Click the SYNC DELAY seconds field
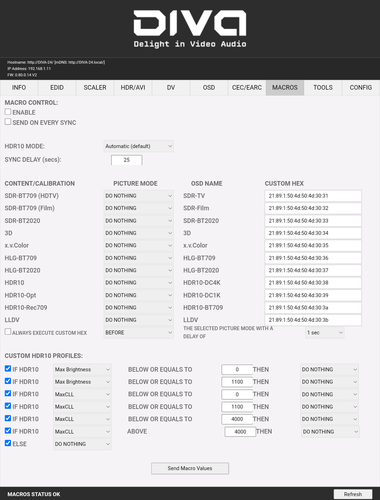Viewport: 380px width, 500px height. [127, 160]
